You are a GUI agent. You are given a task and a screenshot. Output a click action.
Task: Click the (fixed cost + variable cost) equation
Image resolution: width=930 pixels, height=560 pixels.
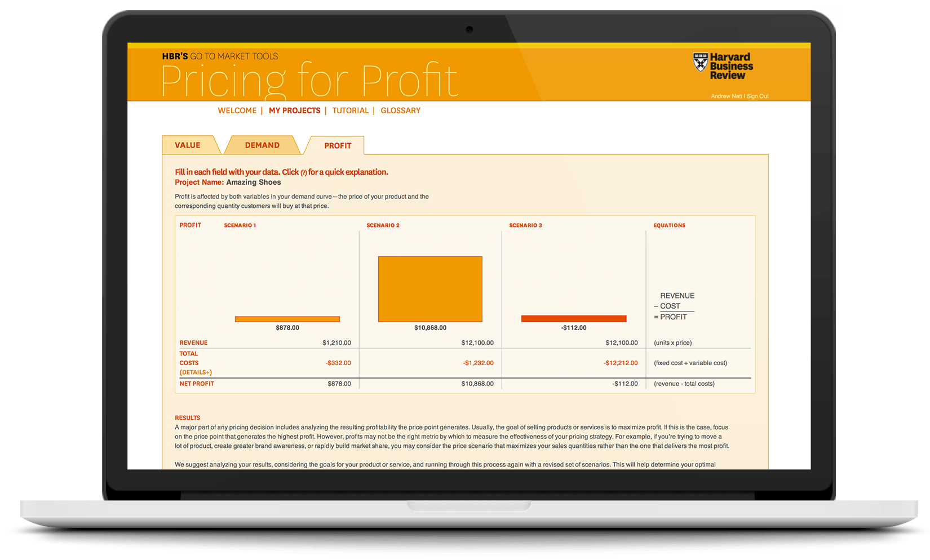click(690, 363)
